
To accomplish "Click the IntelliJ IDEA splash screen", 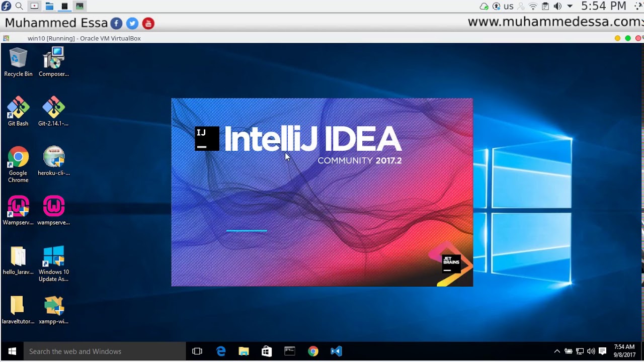I will pyautogui.click(x=322, y=192).
